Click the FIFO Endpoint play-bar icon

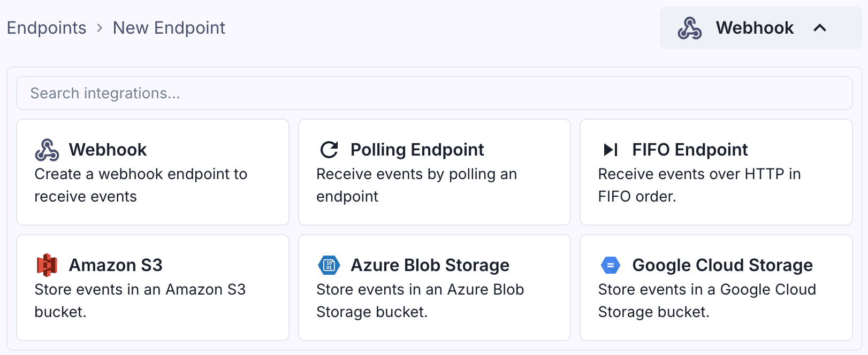[x=611, y=150]
